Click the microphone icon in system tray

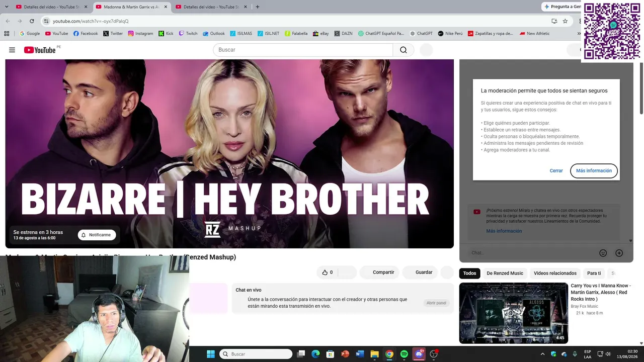575,354
